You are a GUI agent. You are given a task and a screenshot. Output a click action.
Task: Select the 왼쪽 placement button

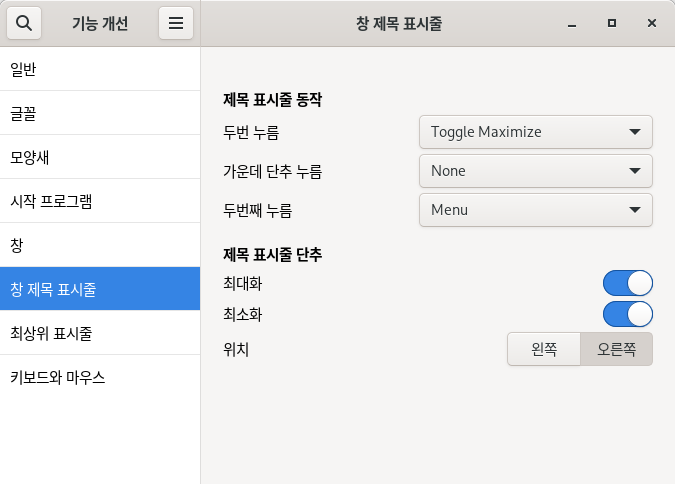[544, 349]
